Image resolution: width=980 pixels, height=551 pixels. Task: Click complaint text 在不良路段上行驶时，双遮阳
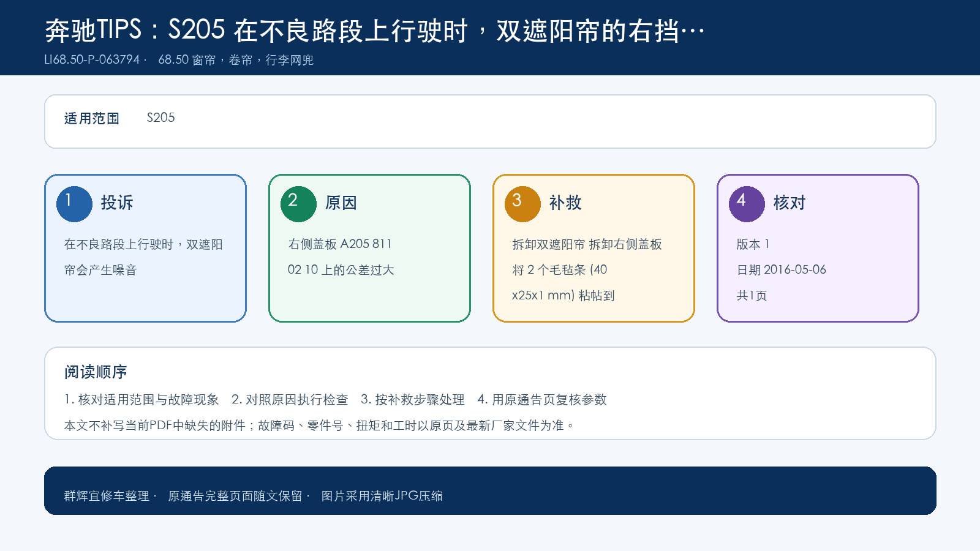coord(143,244)
